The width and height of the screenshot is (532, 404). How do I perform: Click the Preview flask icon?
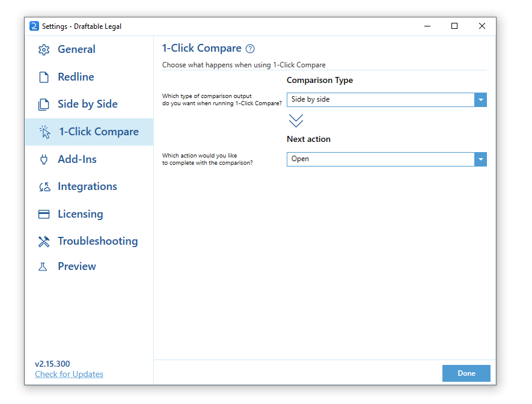tap(43, 266)
